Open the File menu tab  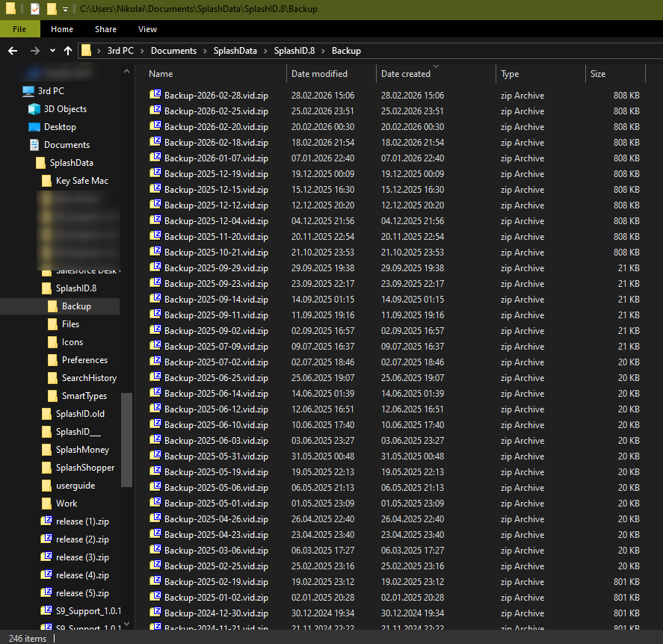point(20,29)
